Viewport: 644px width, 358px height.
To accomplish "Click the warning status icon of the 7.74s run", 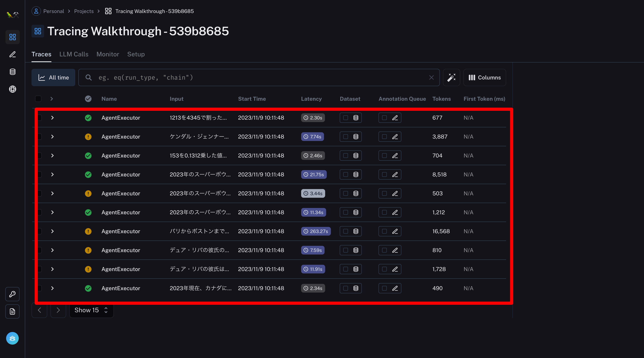I will pos(88,137).
